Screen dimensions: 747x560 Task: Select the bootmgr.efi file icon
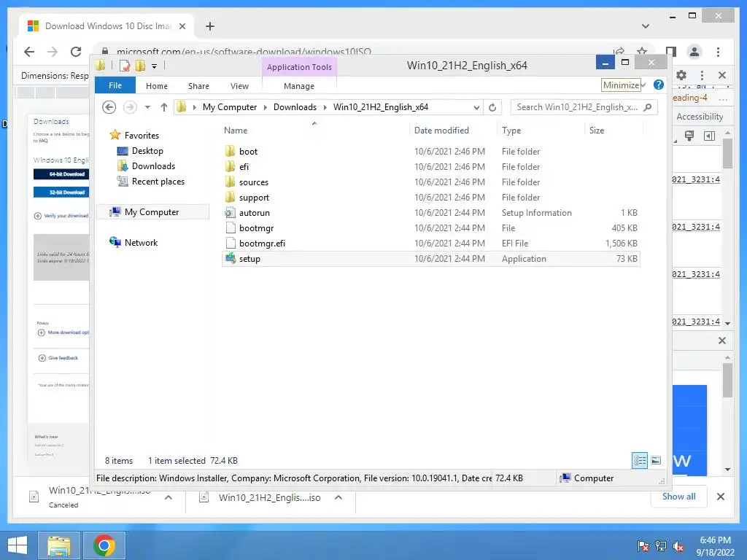point(230,244)
